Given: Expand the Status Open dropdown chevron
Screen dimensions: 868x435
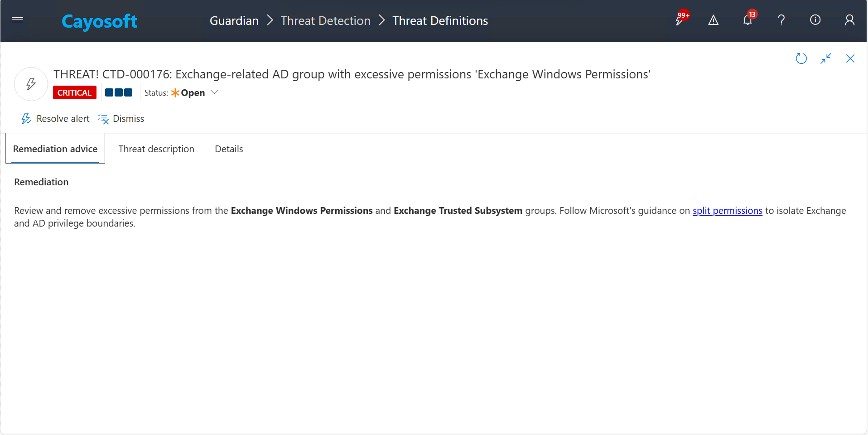Looking at the screenshot, I should click(215, 92).
